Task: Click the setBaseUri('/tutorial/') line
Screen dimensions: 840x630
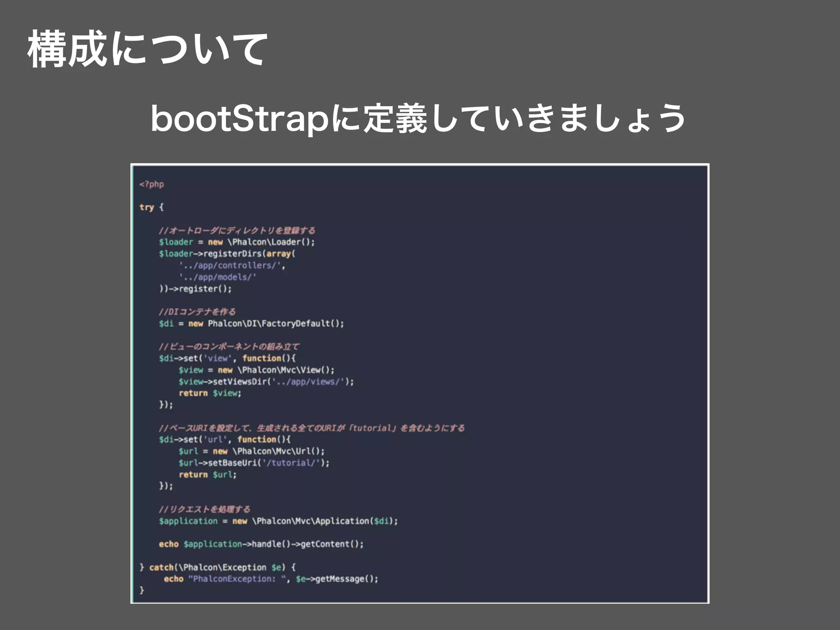Action: tap(253, 463)
